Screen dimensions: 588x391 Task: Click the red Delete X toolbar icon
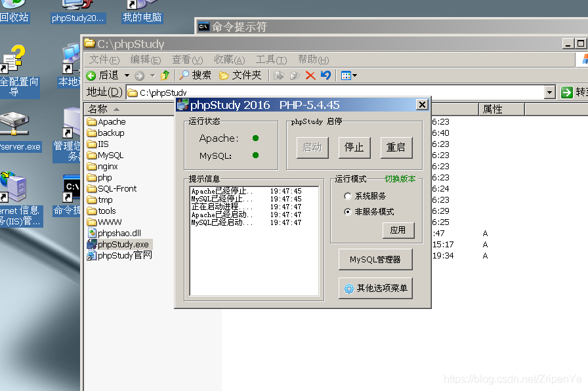point(310,75)
